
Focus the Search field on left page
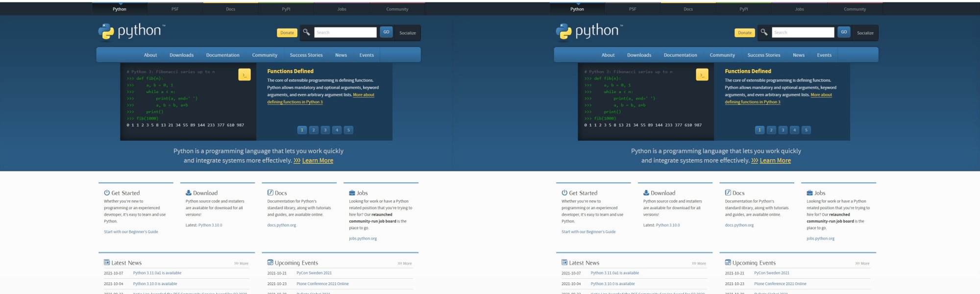[345, 32]
